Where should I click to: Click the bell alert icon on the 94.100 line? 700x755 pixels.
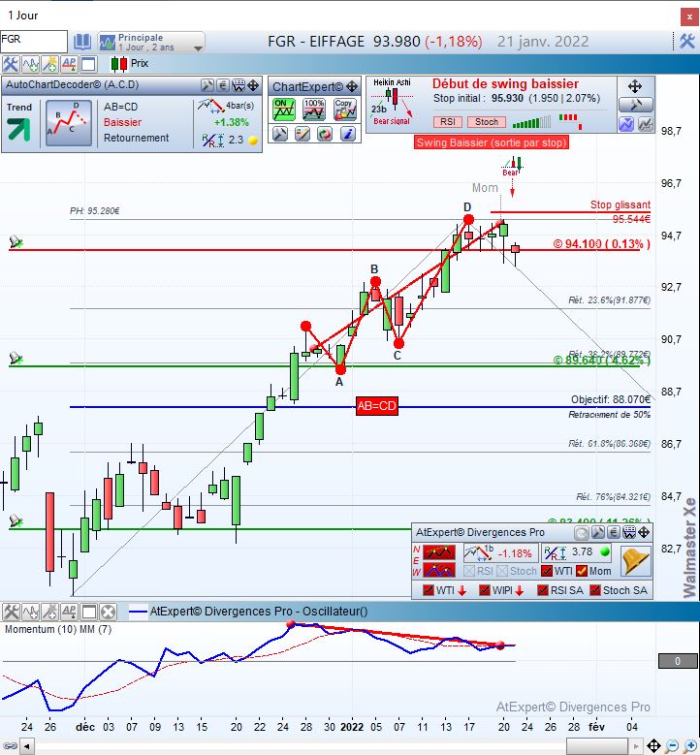point(16,241)
